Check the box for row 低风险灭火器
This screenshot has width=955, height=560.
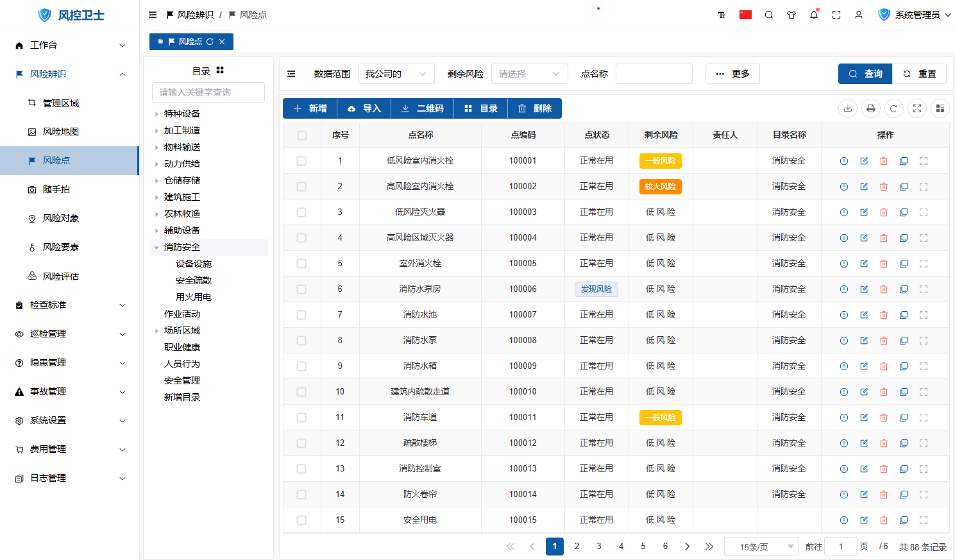pos(301,212)
